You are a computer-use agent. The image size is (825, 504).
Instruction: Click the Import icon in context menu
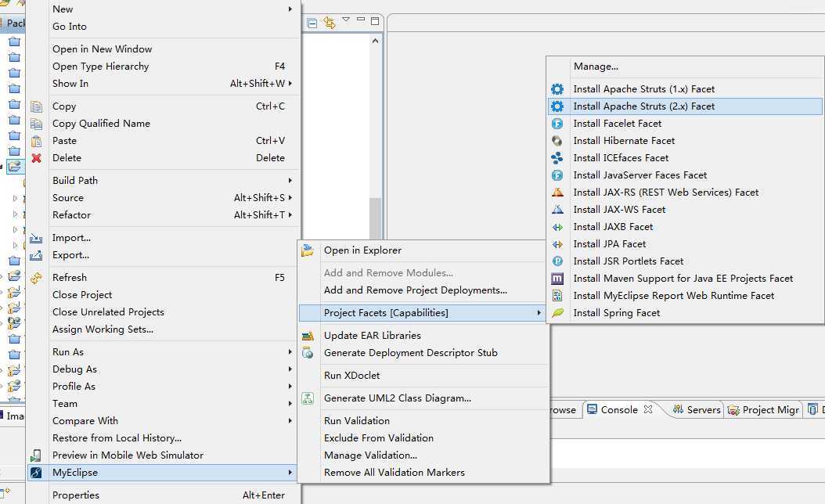tap(36, 239)
